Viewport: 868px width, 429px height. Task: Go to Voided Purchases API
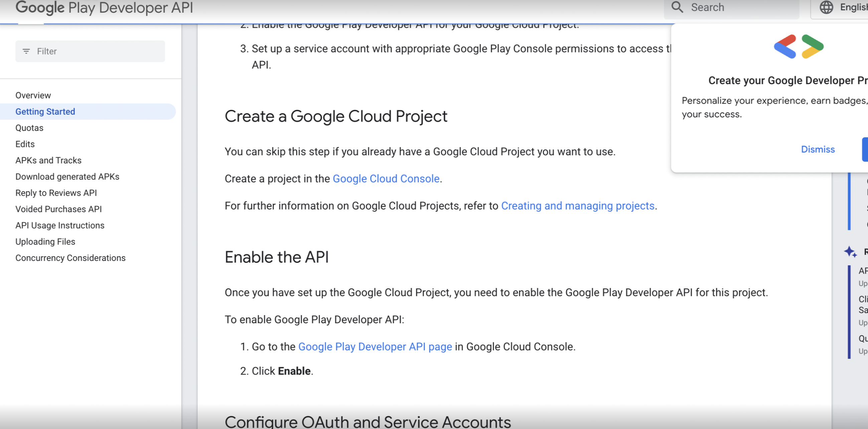(x=58, y=209)
